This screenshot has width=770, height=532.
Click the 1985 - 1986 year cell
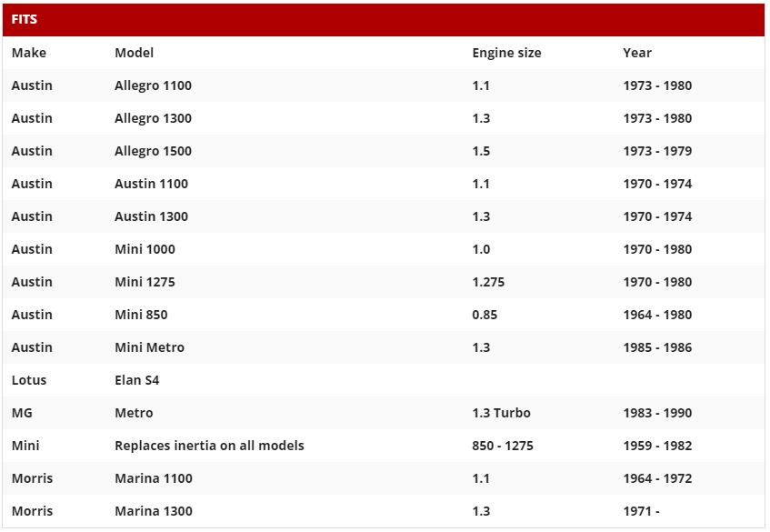pyautogui.click(x=657, y=347)
